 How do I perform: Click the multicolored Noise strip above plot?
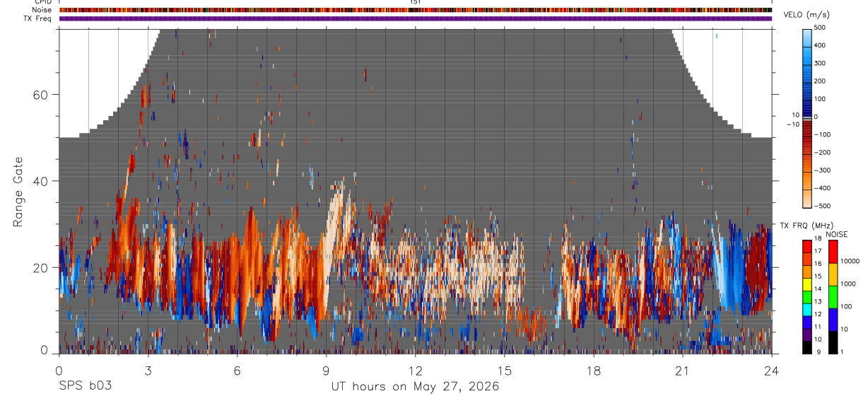tap(415, 10)
